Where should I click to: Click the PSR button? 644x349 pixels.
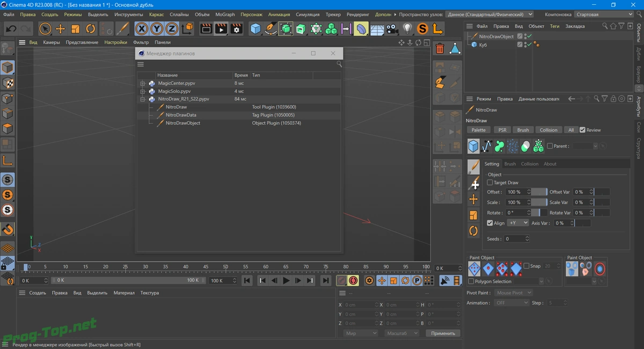(502, 130)
